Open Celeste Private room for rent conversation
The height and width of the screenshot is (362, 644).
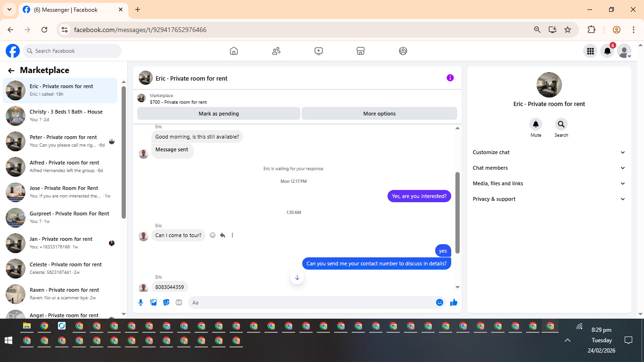[x=60, y=268]
